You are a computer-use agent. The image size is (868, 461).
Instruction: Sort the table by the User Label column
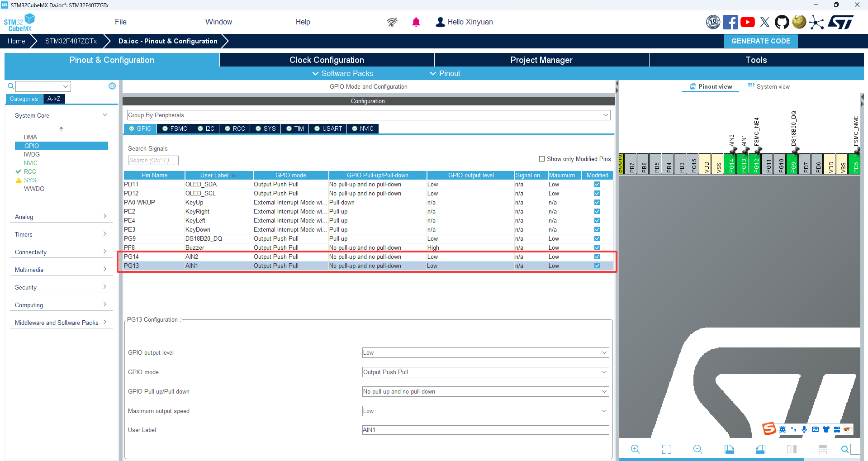[218, 175]
